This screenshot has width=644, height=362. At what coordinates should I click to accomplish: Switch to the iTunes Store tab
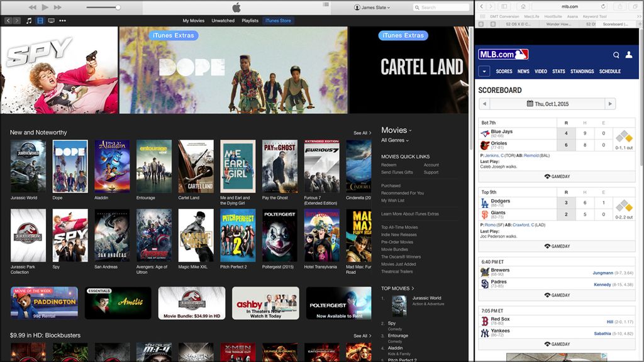coord(277,20)
